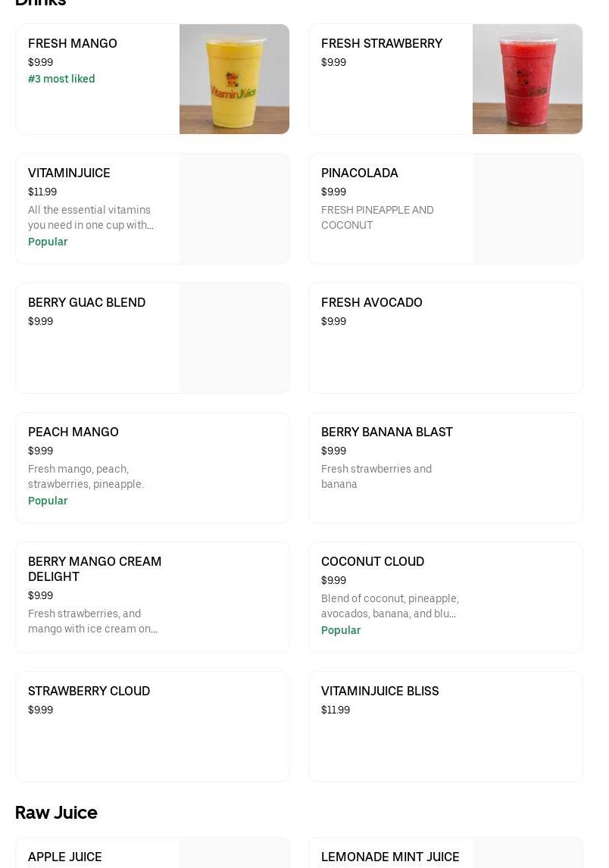
Task: Choose the BERRY GUAC BLEND item
Action: (87, 303)
